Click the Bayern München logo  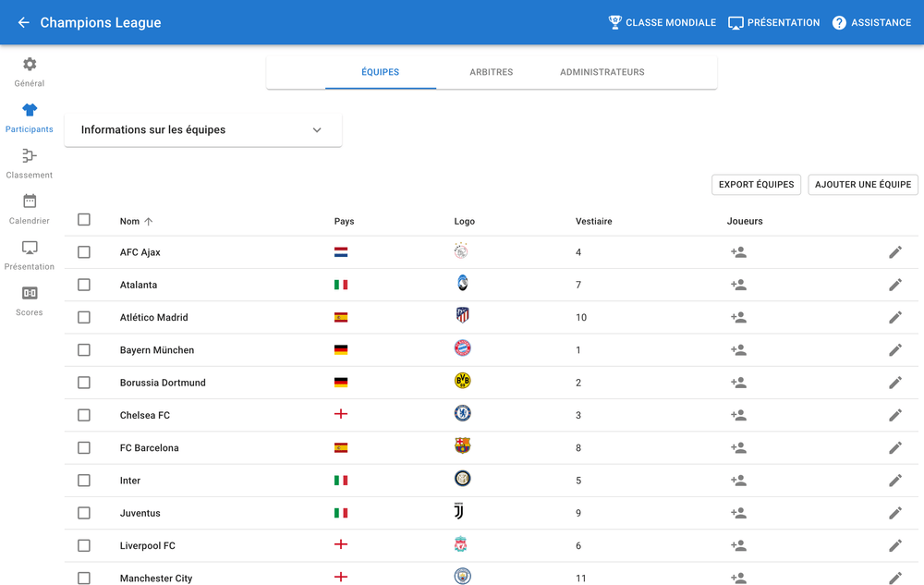(x=463, y=348)
